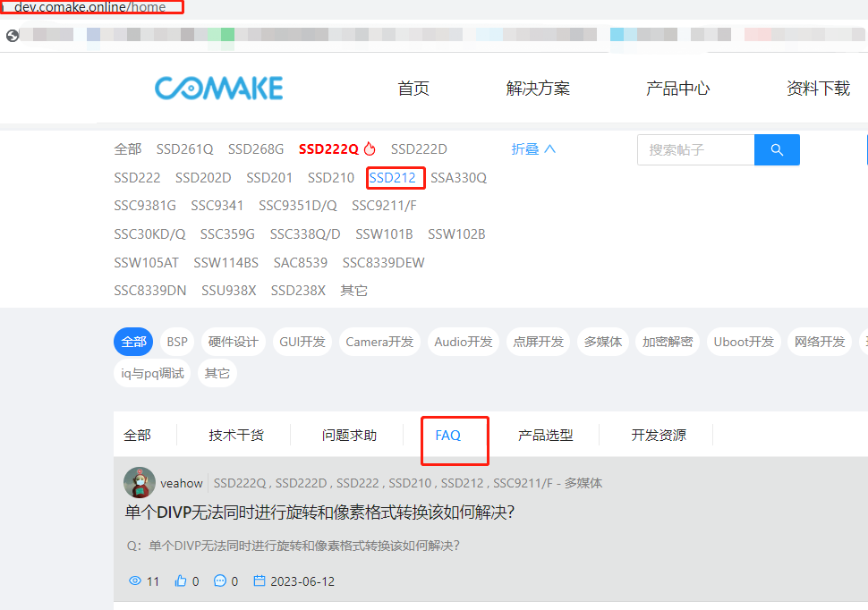Select the 其它 product option
Viewport: 868px width, 610px height.
352,290
